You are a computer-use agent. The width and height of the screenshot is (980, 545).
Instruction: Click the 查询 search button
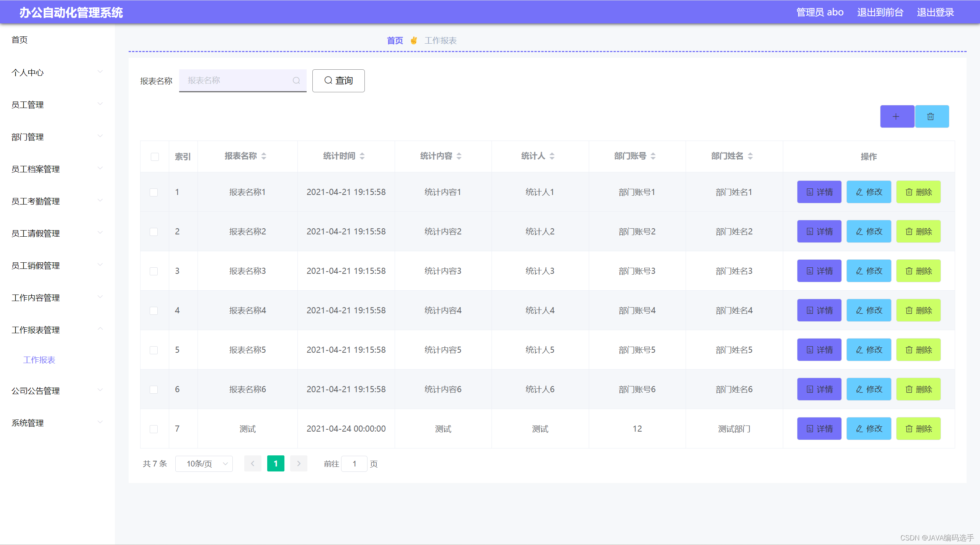[338, 80]
